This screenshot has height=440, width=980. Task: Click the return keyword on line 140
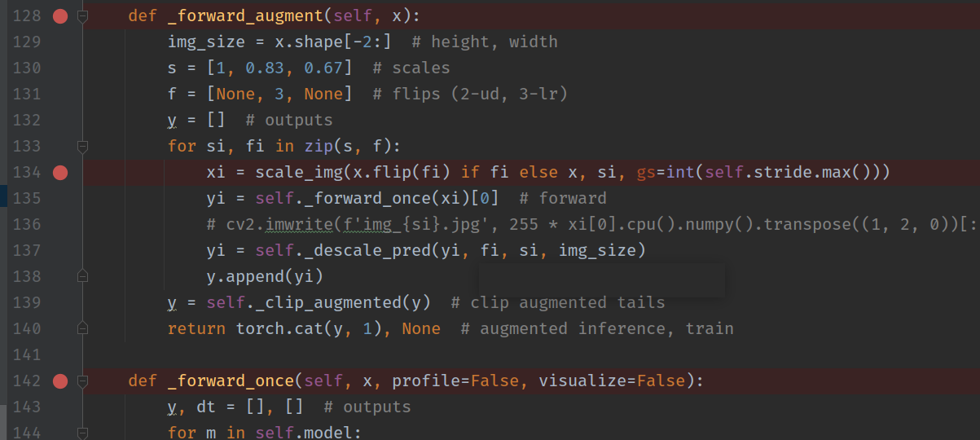click(196, 328)
